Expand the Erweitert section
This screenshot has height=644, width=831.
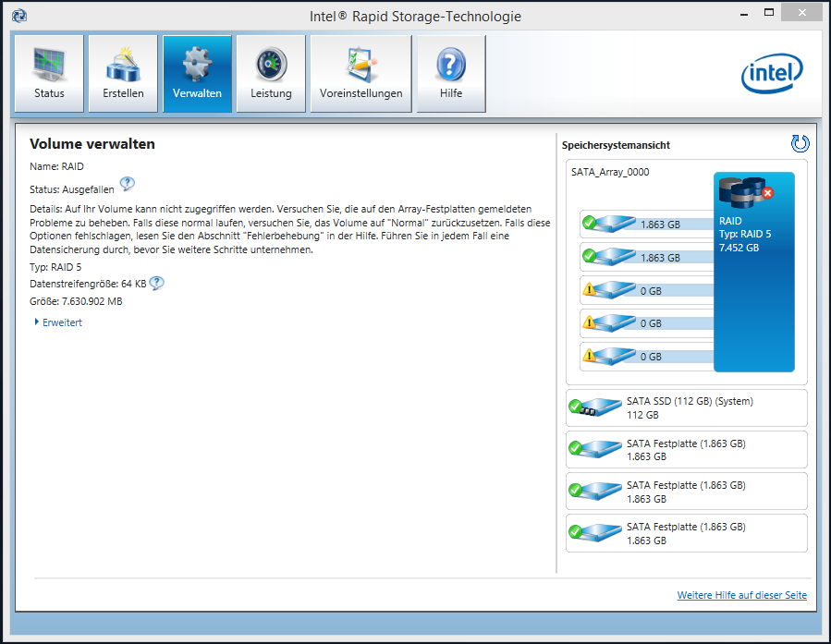58,322
